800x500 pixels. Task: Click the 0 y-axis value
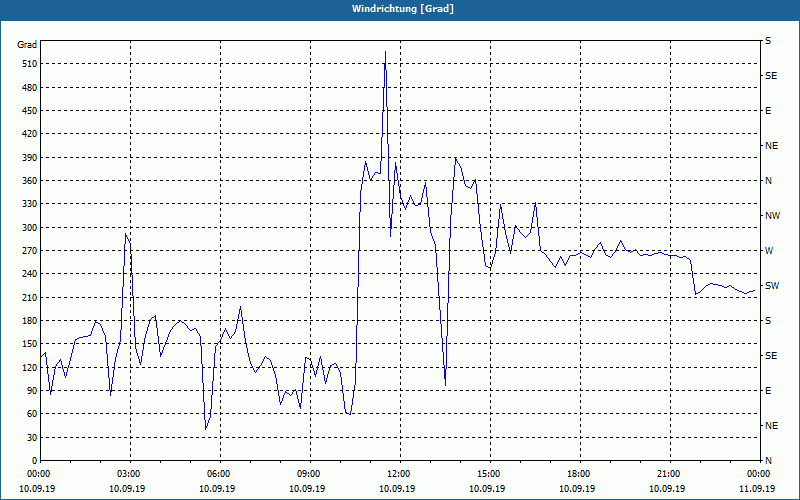(35, 461)
